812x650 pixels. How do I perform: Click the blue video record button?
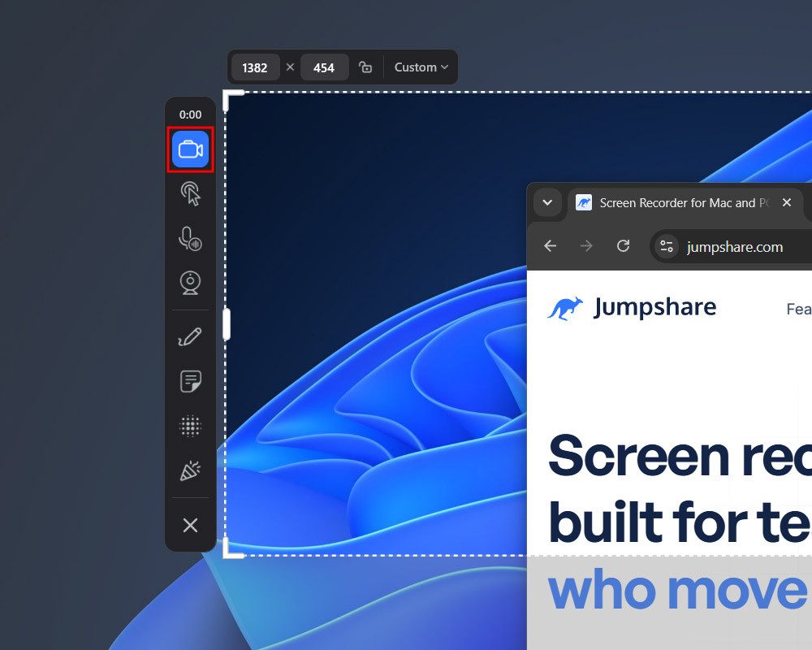tap(190, 149)
